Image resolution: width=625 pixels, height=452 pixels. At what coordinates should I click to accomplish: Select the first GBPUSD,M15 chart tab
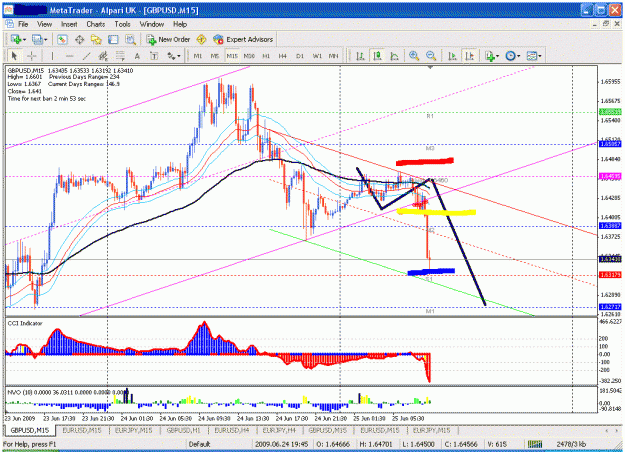(x=29, y=430)
